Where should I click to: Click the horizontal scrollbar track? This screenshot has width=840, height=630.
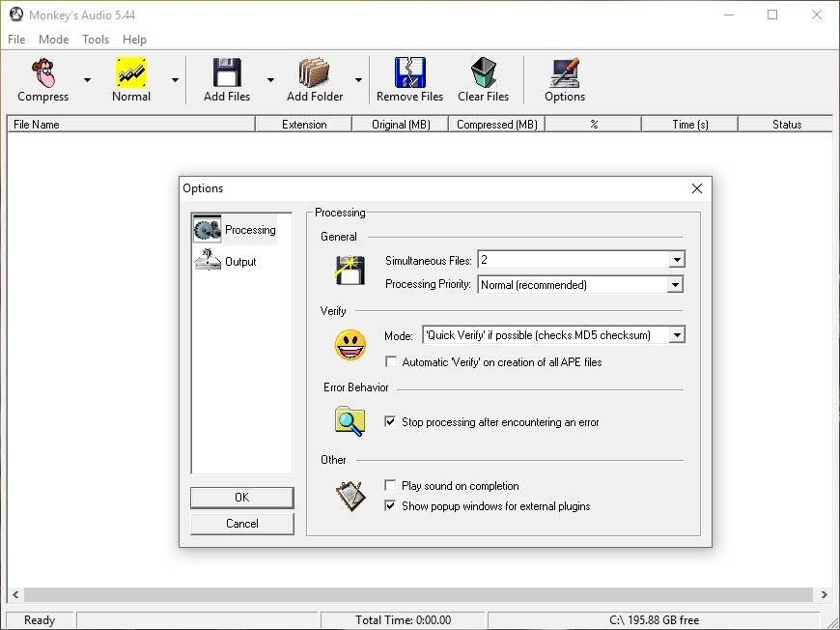[419, 594]
